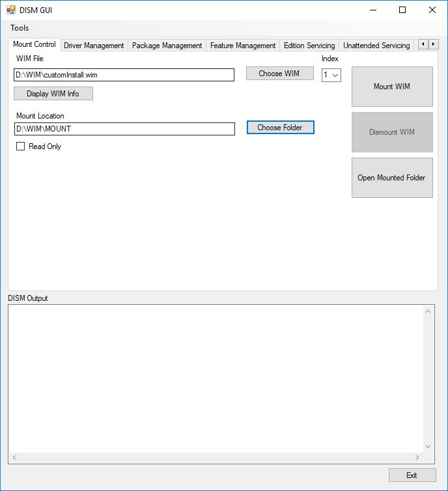
Task: Maximize the DISM GUI window
Action: [x=402, y=10]
